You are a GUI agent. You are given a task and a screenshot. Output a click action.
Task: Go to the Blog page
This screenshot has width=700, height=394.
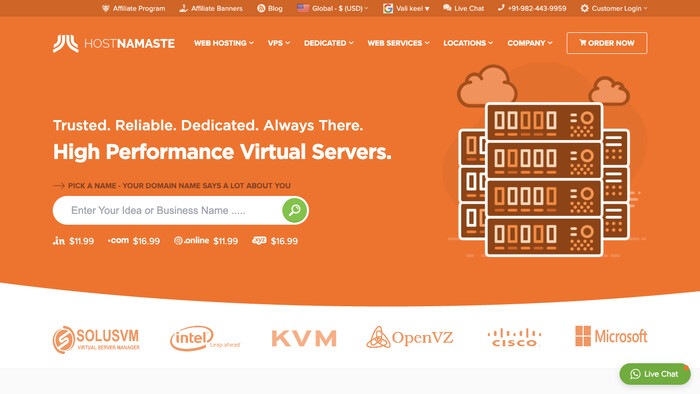(x=270, y=8)
